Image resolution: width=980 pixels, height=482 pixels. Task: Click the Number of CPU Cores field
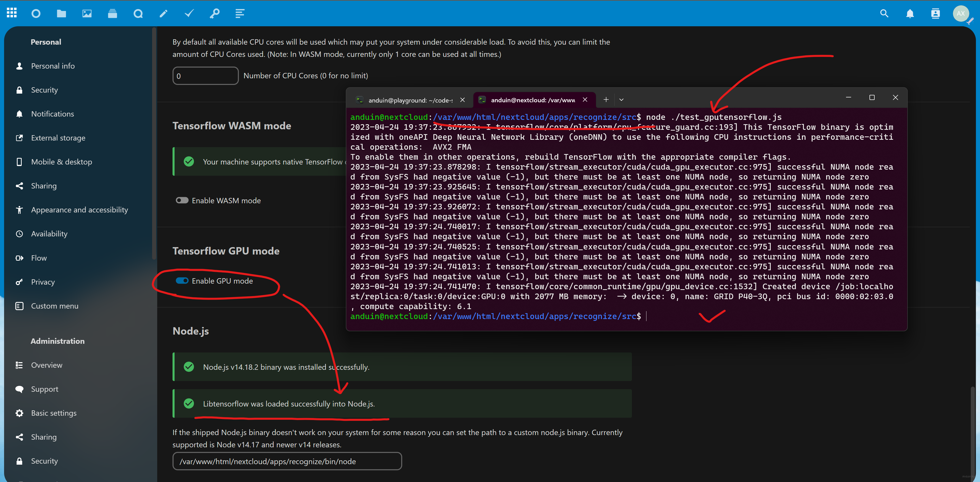tap(205, 76)
